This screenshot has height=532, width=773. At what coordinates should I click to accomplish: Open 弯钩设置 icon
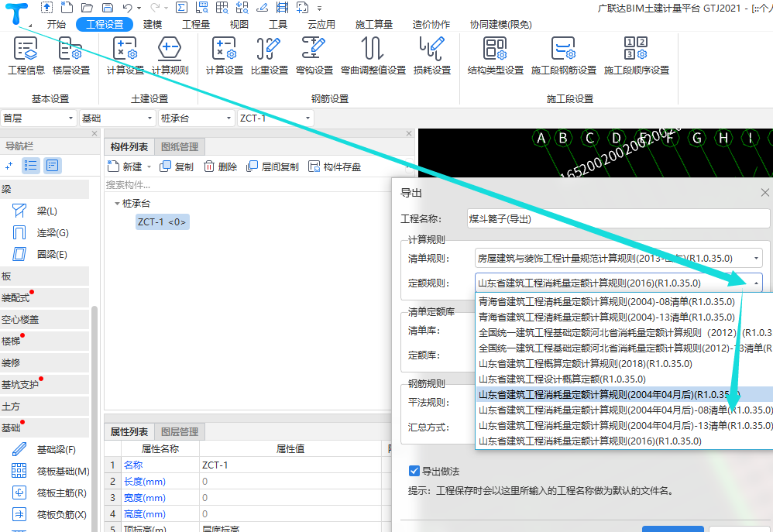coord(314,57)
